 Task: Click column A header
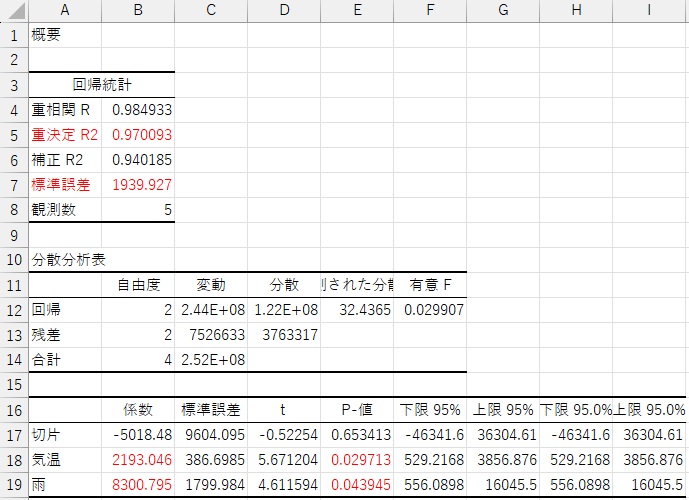pyautogui.click(x=65, y=10)
